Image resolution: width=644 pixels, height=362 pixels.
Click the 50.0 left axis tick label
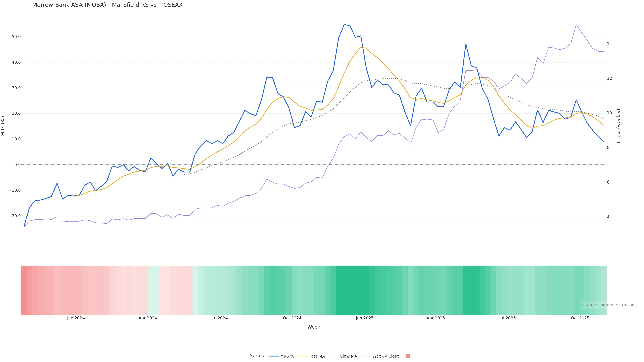[16, 37]
